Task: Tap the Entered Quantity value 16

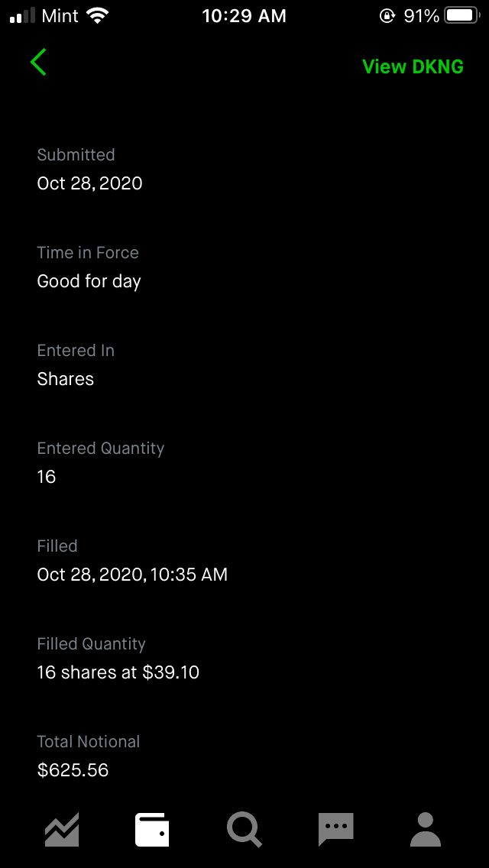Action: tap(47, 477)
